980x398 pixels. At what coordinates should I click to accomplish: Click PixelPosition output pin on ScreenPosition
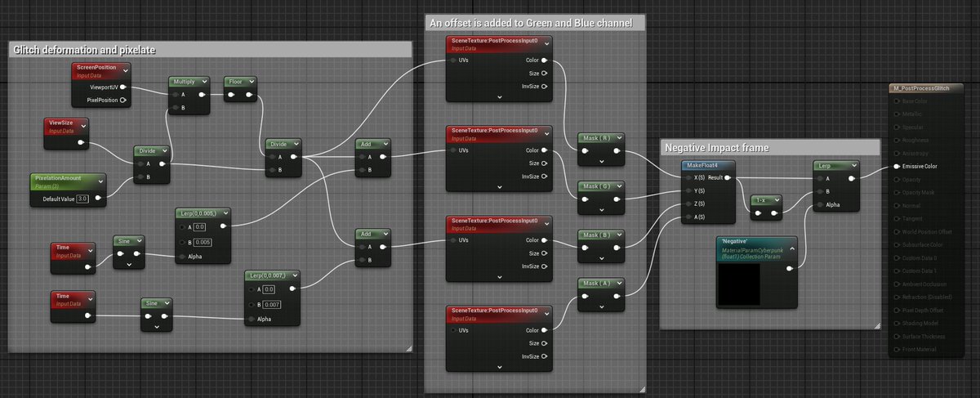click(x=123, y=101)
